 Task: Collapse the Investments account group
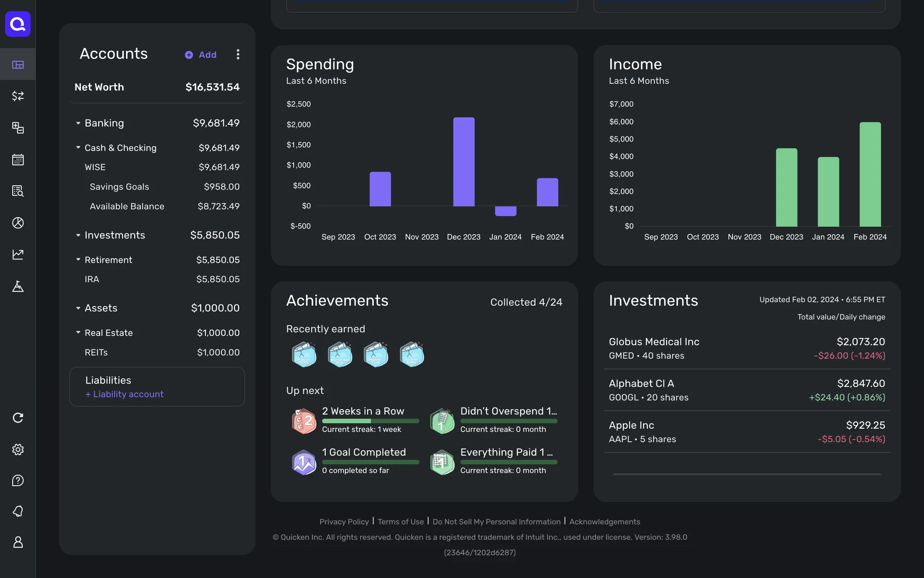78,235
